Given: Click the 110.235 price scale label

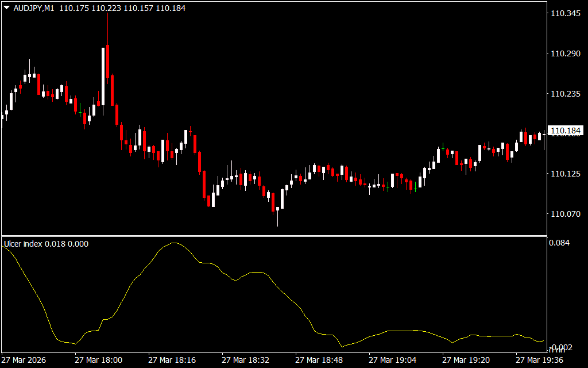Looking at the screenshot, I should pos(565,94).
